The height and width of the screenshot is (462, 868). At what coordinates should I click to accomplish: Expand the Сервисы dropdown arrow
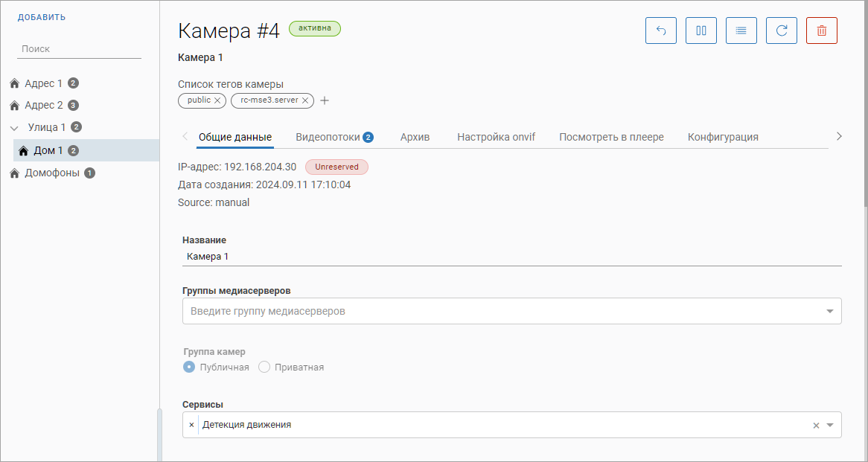click(830, 426)
